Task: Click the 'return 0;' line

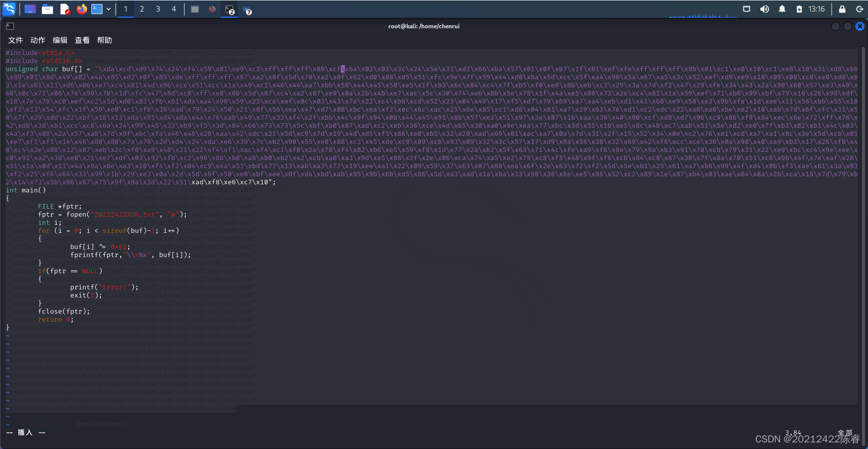Action: [x=56, y=319]
